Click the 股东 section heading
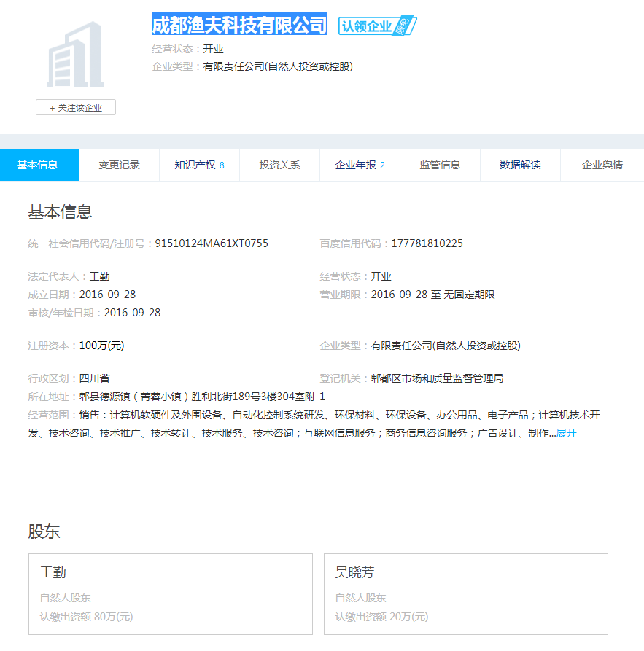 point(44,531)
